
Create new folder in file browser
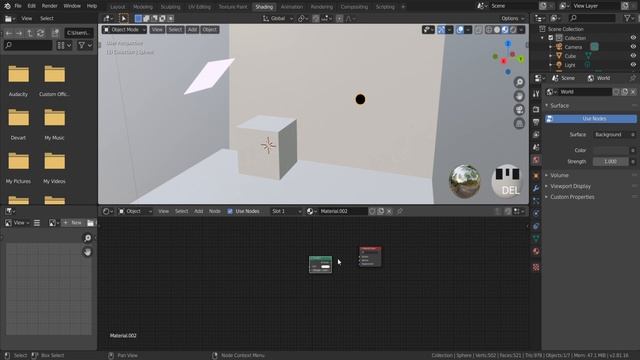[55, 33]
